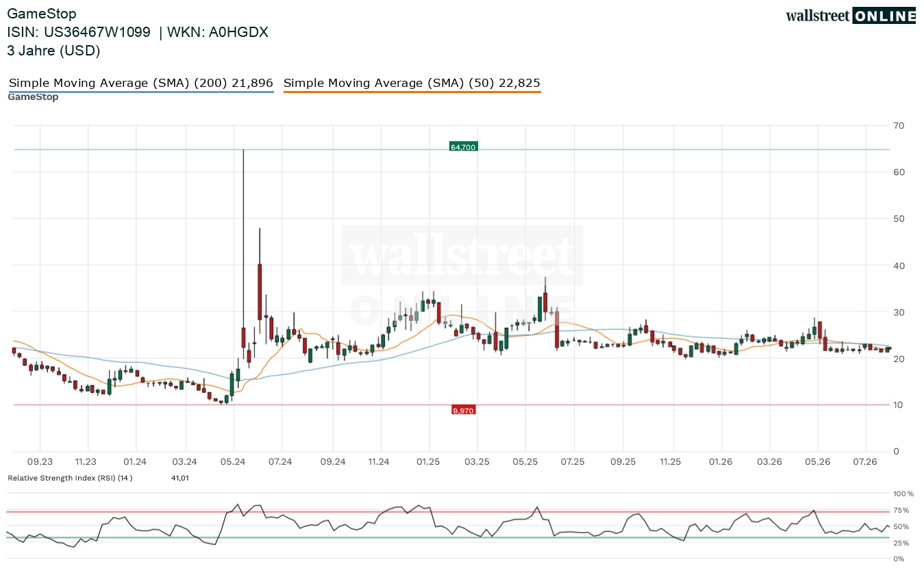This screenshot has width=924, height=577.
Task: Click the 50 price axis label
Action: (899, 218)
